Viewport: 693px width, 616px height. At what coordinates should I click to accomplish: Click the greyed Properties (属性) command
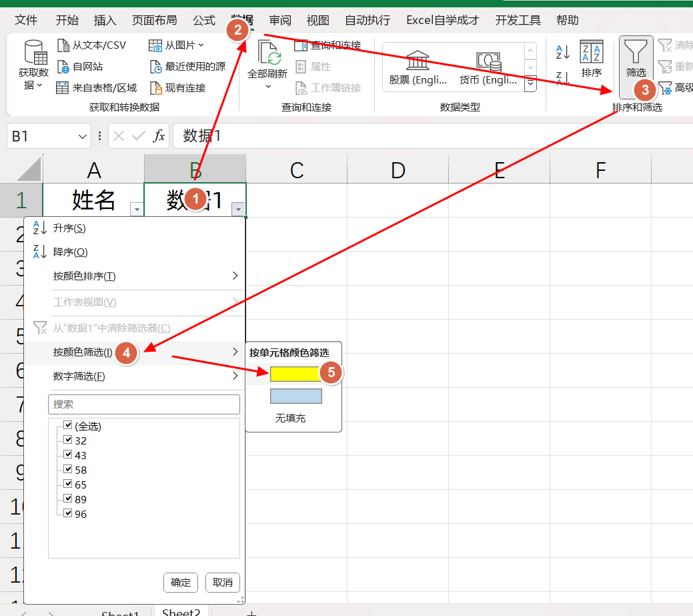pos(313,66)
